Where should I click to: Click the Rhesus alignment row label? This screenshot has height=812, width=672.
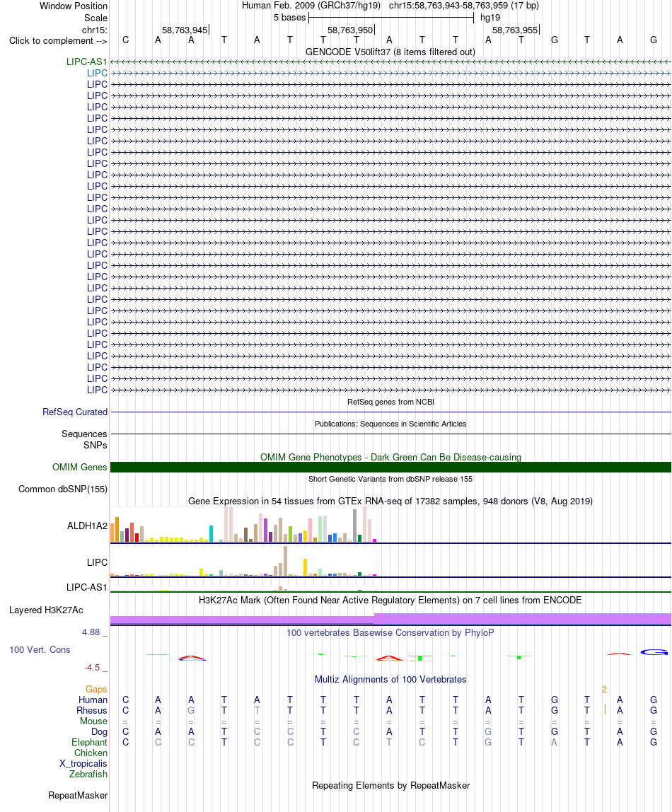[x=92, y=710]
